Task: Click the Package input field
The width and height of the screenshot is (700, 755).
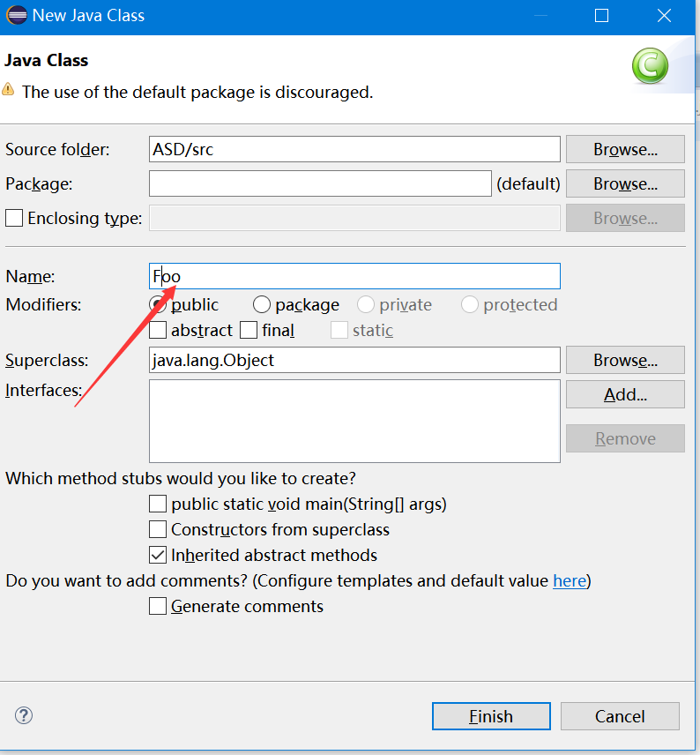Action: [320, 183]
